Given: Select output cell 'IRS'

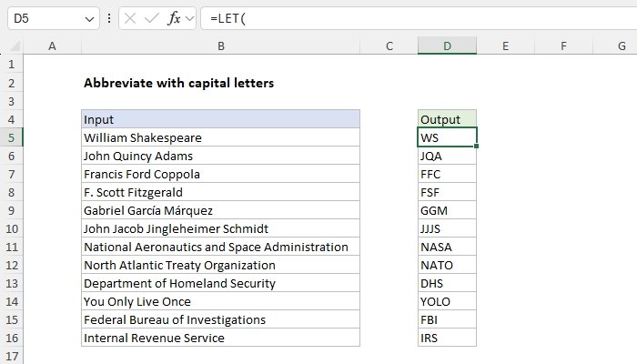Looking at the screenshot, I should coord(447,338).
